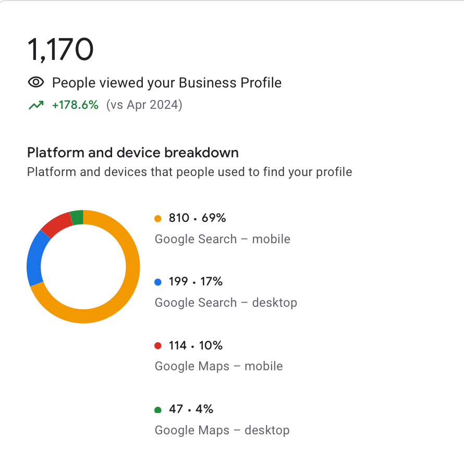Screen dimensions: 464x476
Task: Select the orange dot for Google Search mobile
Action: point(157,219)
